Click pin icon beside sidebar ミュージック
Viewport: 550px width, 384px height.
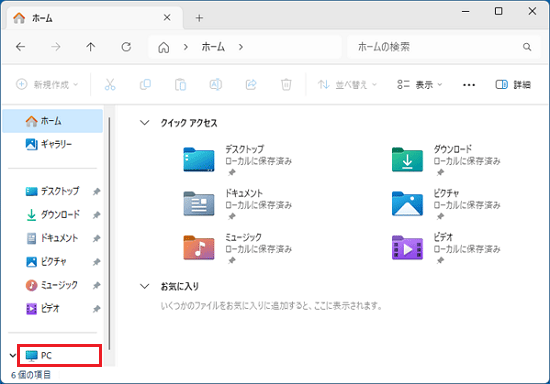(x=96, y=285)
